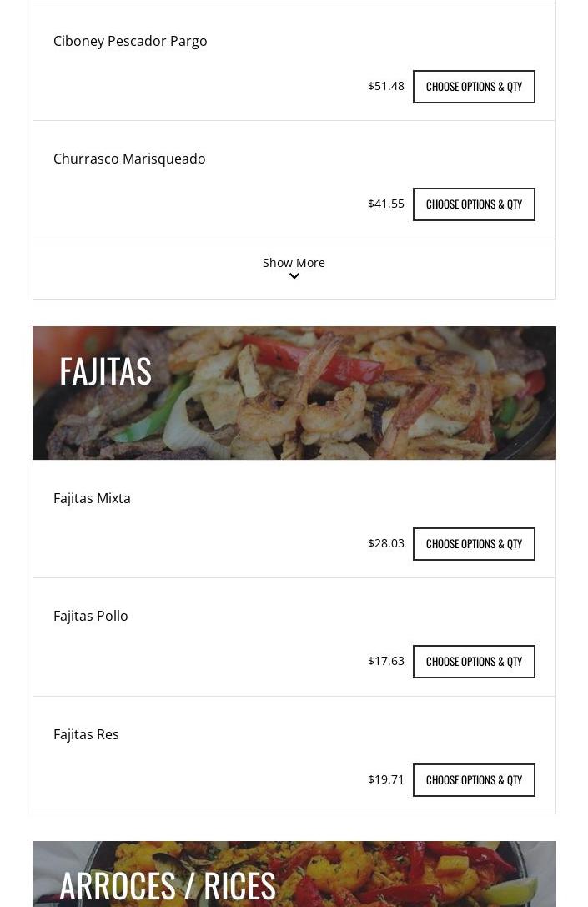Click the ARROCES / RICES section heading
This screenshot has width=588, height=907.
pyautogui.click(x=168, y=885)
